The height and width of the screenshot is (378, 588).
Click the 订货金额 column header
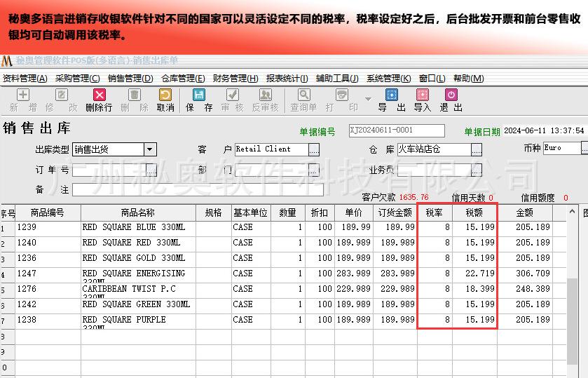pyautogui.click(x=395, y=212)
